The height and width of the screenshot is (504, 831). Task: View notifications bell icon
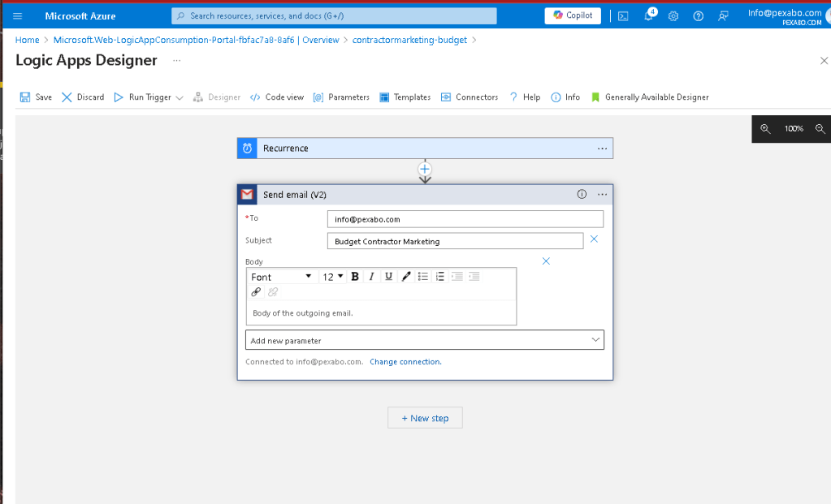point(649,16)
